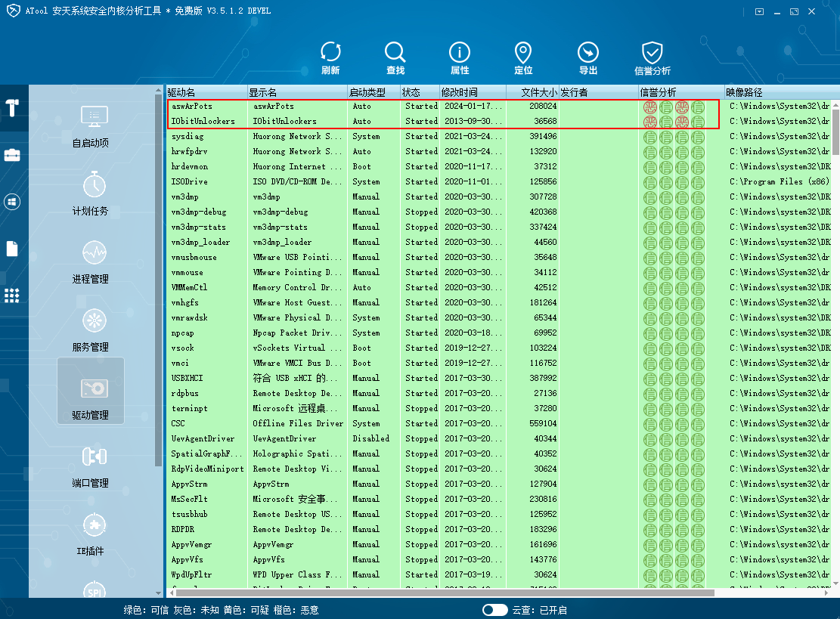Show 属性 properties info icon
The width and height of the screenshot is (840, 619).
pyautogui.click(x=460, y=58)
